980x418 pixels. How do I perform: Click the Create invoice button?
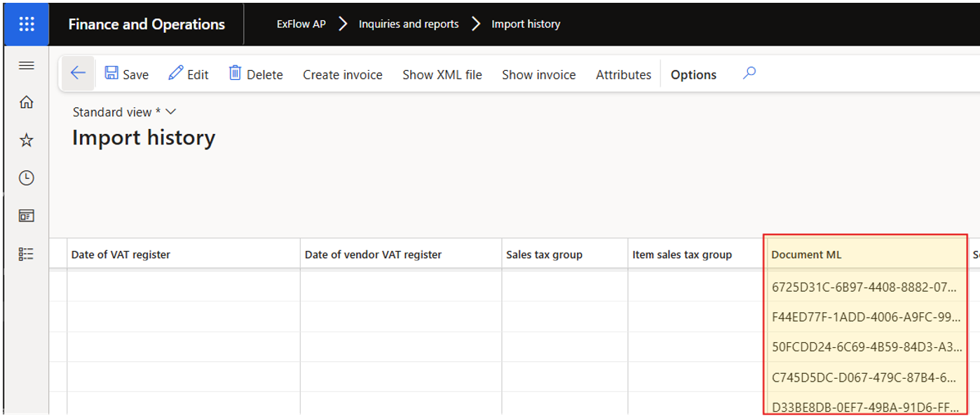tap(343, 75)
